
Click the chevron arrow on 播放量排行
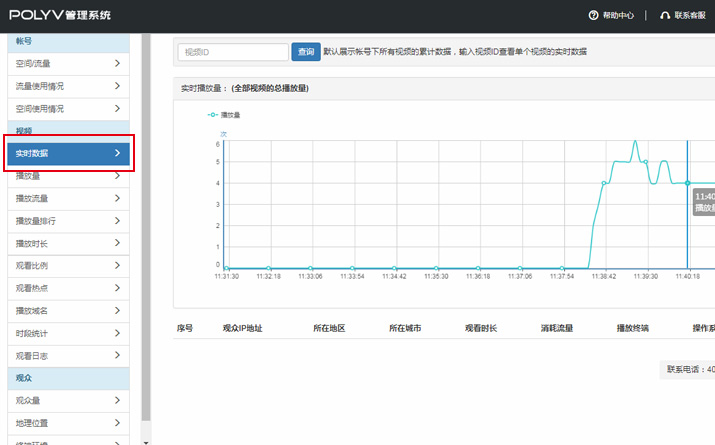[117, 221]
